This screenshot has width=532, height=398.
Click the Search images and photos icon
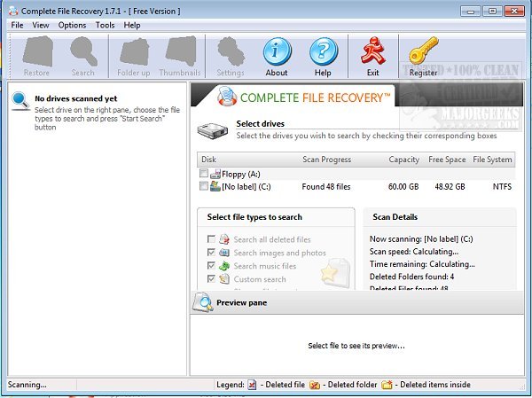coord(224,253)
